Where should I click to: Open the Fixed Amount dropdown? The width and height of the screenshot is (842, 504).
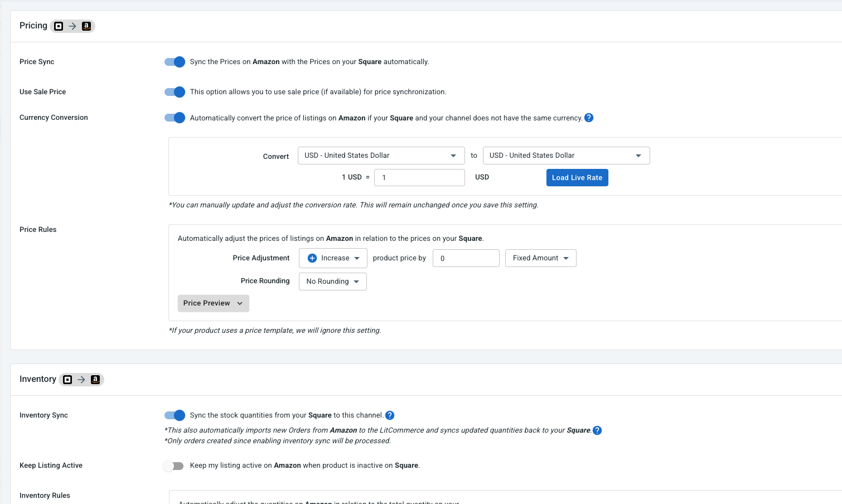pos(541,258)
